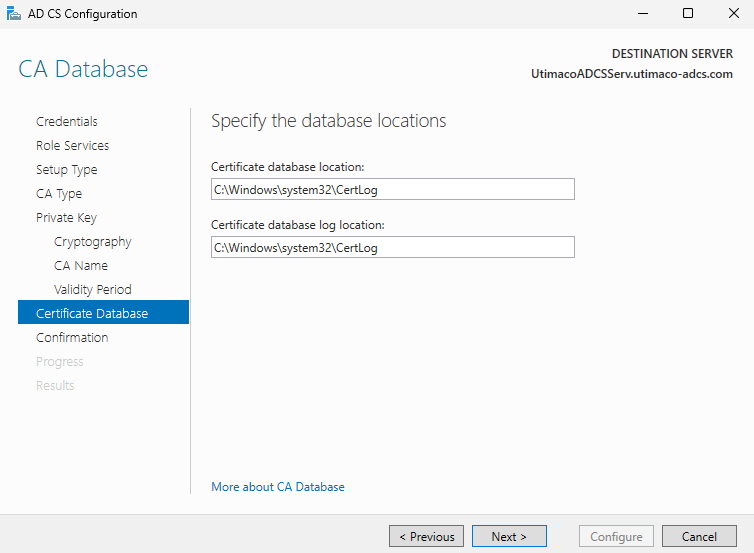Close the AD CS Configuration window
This screenshot has width=754, height=553.
point(732,14)
